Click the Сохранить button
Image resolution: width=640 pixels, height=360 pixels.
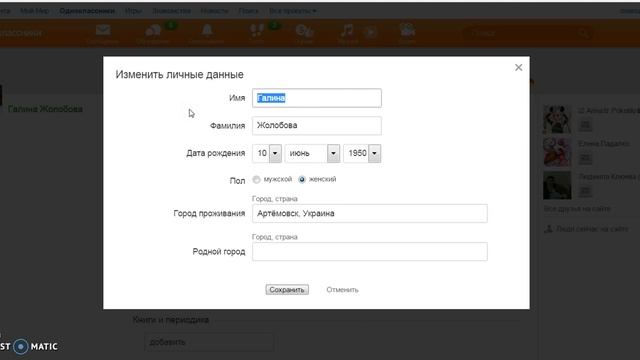coord(287,290)
